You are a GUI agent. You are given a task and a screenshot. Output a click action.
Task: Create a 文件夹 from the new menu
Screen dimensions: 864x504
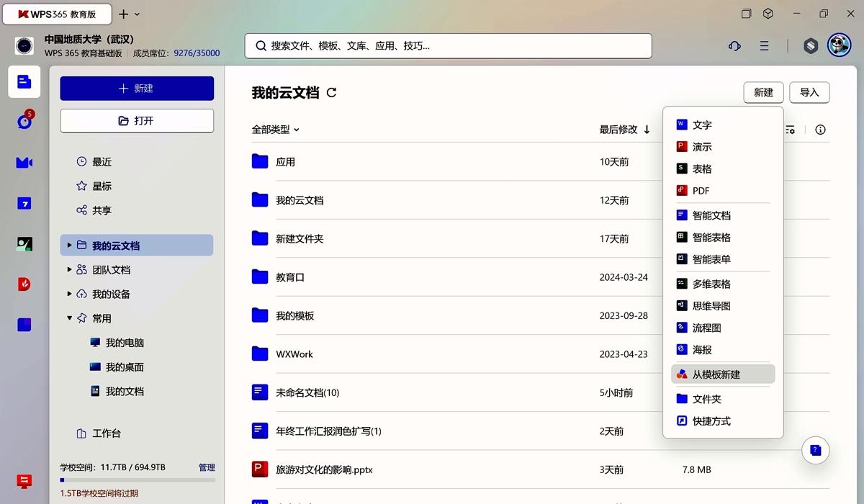[723, 399]
